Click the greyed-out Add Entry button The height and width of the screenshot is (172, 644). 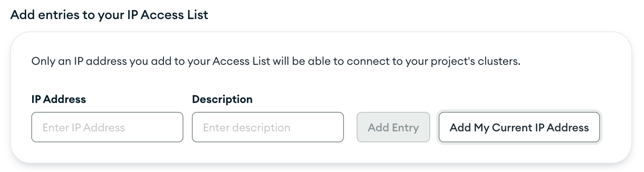click(x=393, y=127)
